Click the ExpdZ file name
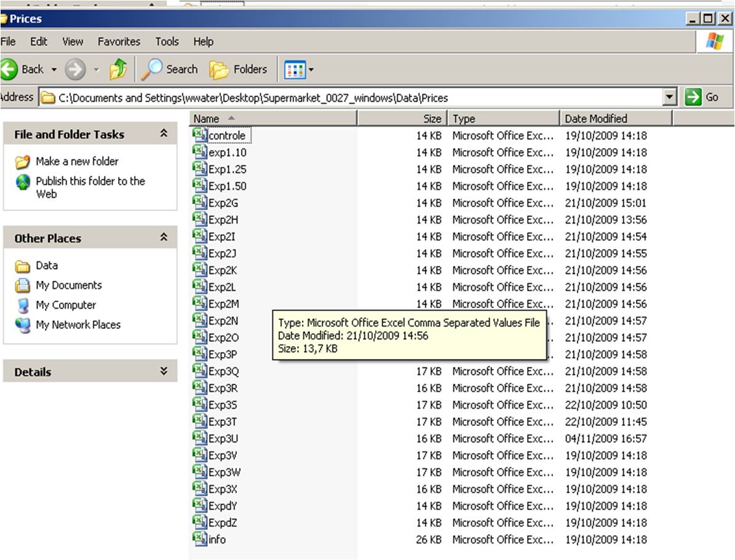The width and height of the screenshot is (735, 560). 223,523
